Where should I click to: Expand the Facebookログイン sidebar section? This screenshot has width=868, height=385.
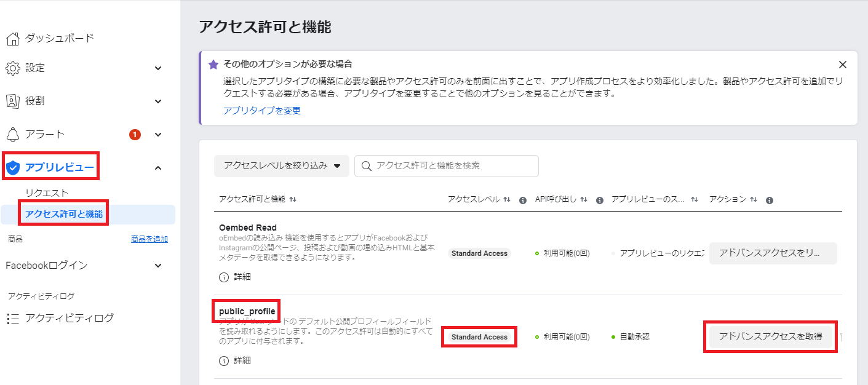point(158,266)
